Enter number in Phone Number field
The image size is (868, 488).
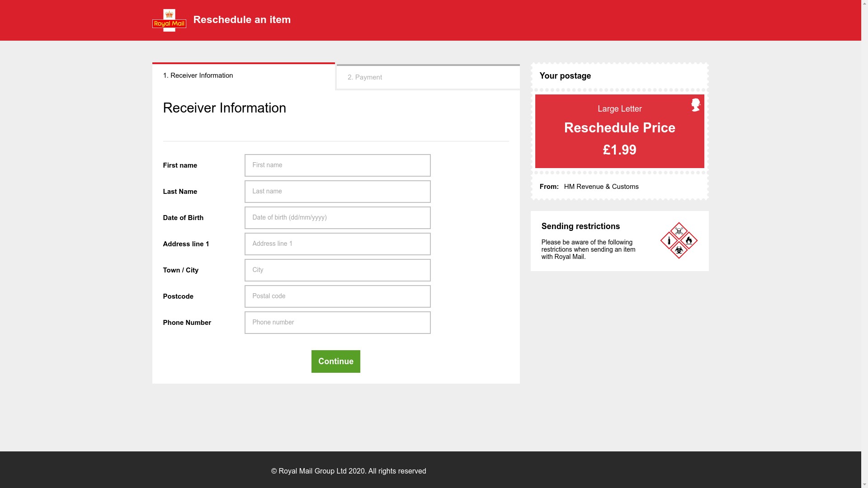pos(337,322)
